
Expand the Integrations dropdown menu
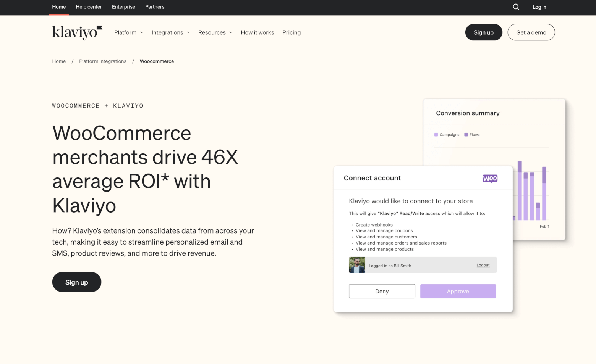[x=171, y=32]
